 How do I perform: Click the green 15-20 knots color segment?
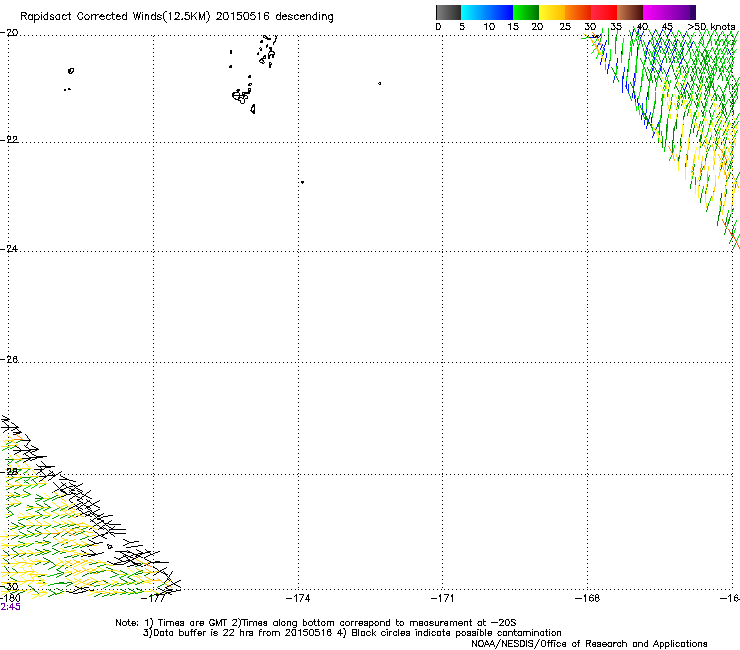pyautogui.click(x=526, y=12)
